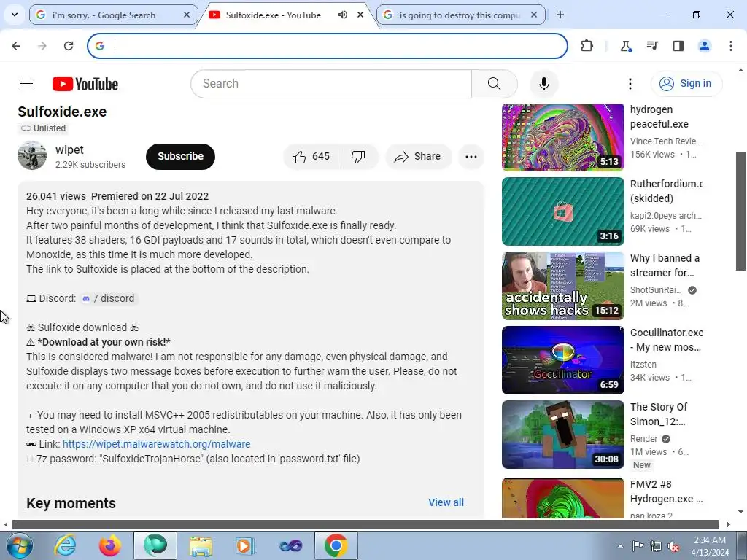The width and height of the screenshot is (747, 560).
Task: Open "accidentally shows hacks" video thumbnail
Action: coord(562,286)
